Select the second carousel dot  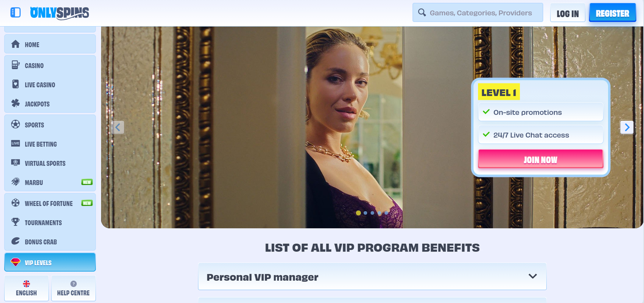[365, 213]
